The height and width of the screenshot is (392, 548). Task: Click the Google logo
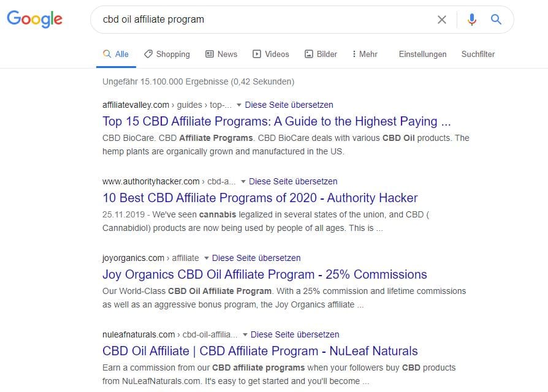pyautogui.click(x=34, y=19)
